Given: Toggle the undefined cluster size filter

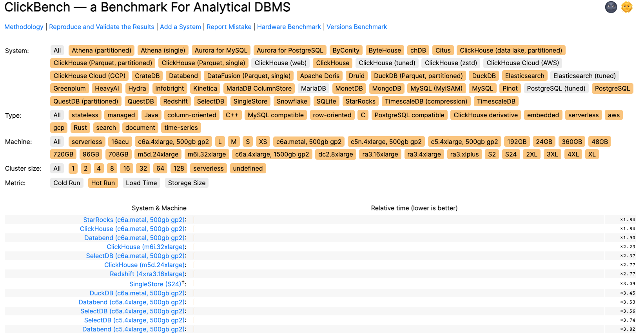Looking at the screenshot, I should point(248,168).
